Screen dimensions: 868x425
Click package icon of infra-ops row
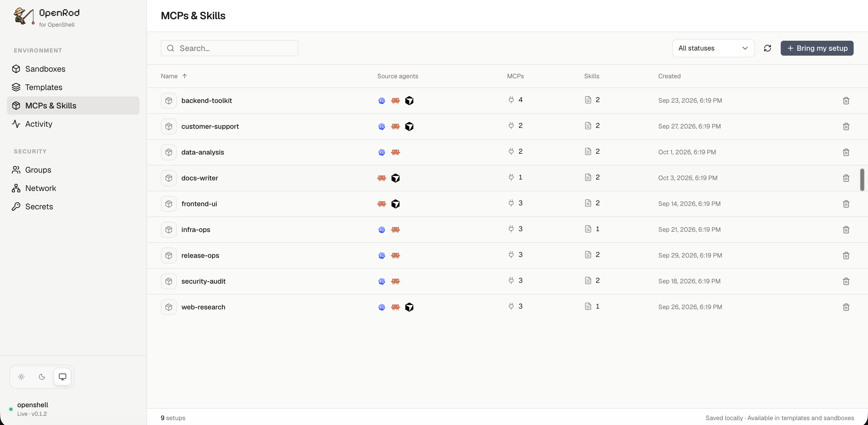pyautogui.click(x=169, y=230)
